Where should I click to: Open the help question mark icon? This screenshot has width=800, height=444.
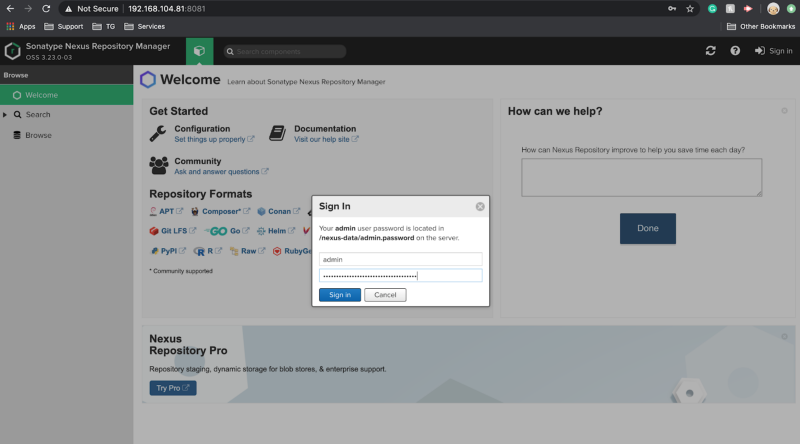(735, 51)
